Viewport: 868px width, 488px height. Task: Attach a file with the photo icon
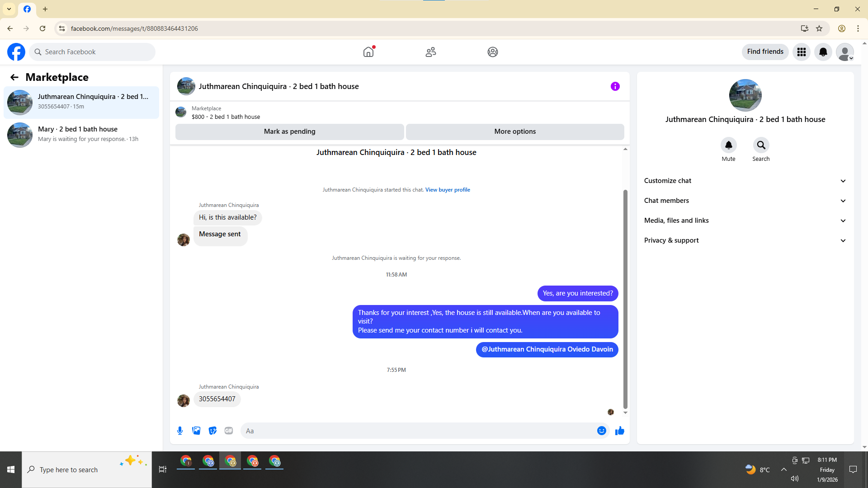[196, 431]
